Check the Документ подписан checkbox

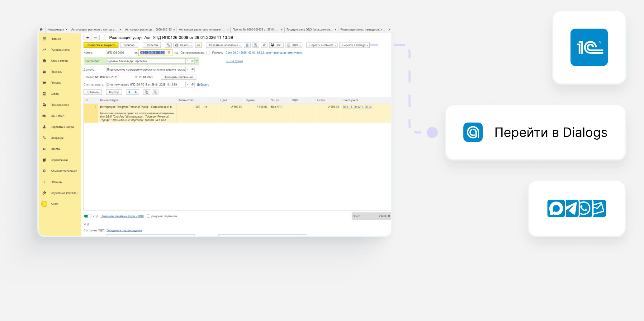(149, 216)
